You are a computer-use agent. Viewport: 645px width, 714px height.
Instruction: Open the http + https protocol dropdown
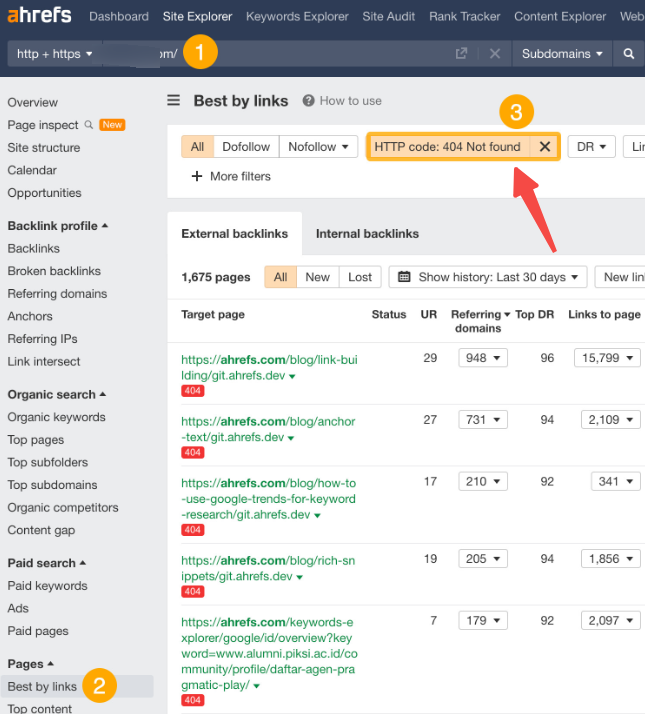point(55,54)
